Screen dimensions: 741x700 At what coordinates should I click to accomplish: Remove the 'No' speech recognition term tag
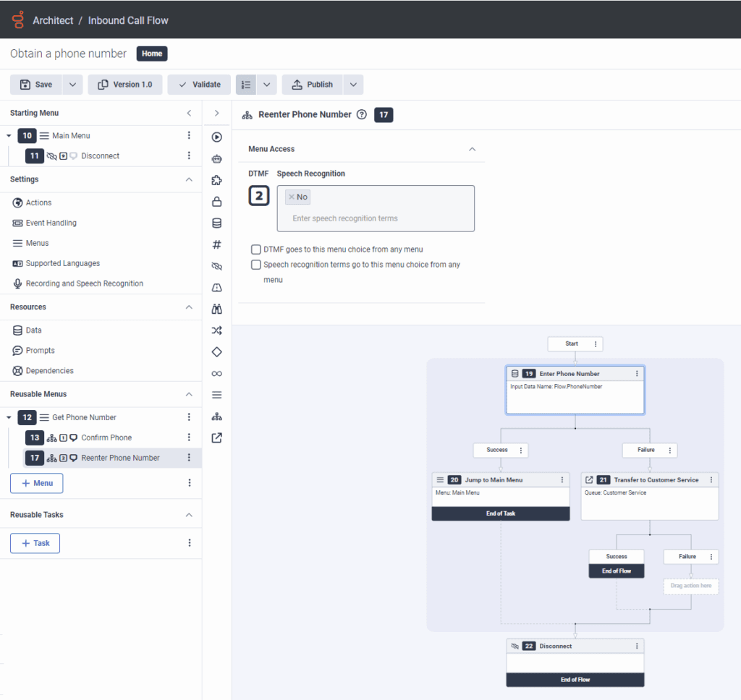pos(292,197)
